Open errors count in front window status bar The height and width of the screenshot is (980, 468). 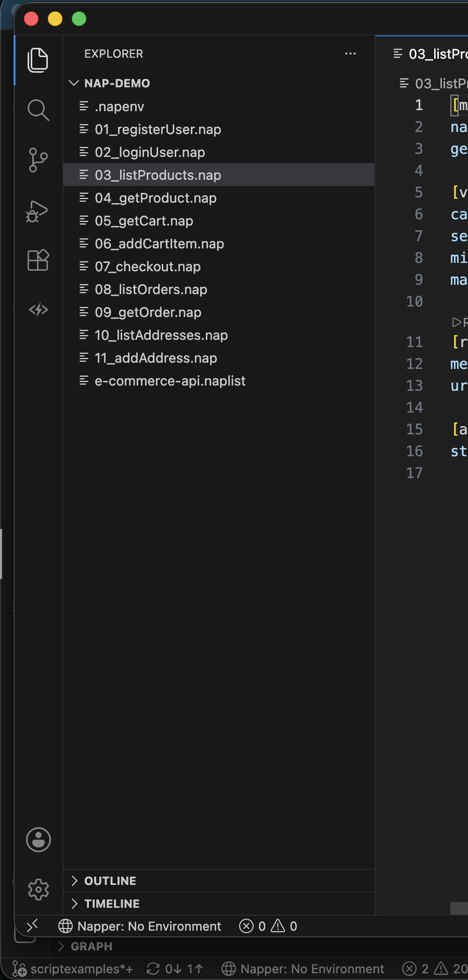252,926
